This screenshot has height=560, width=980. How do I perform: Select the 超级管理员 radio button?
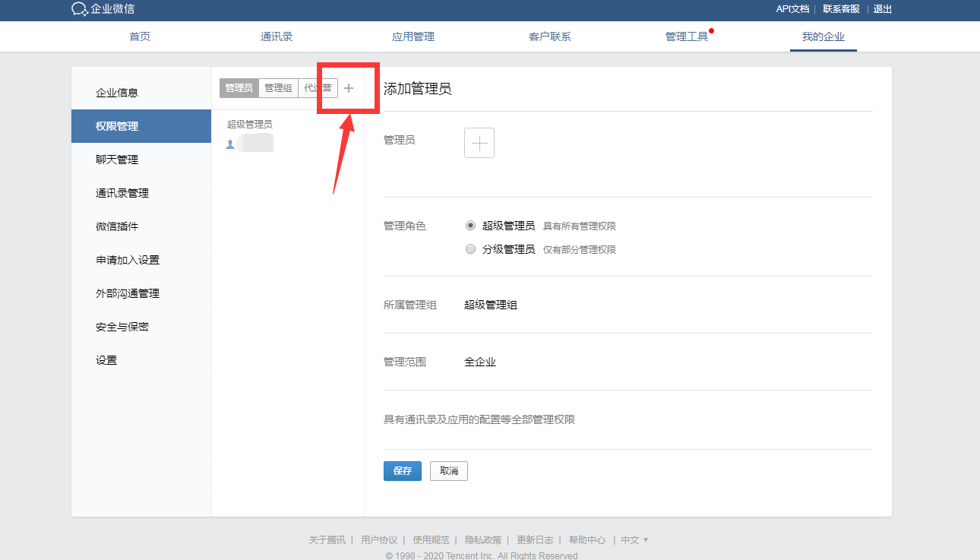[470, 226]
